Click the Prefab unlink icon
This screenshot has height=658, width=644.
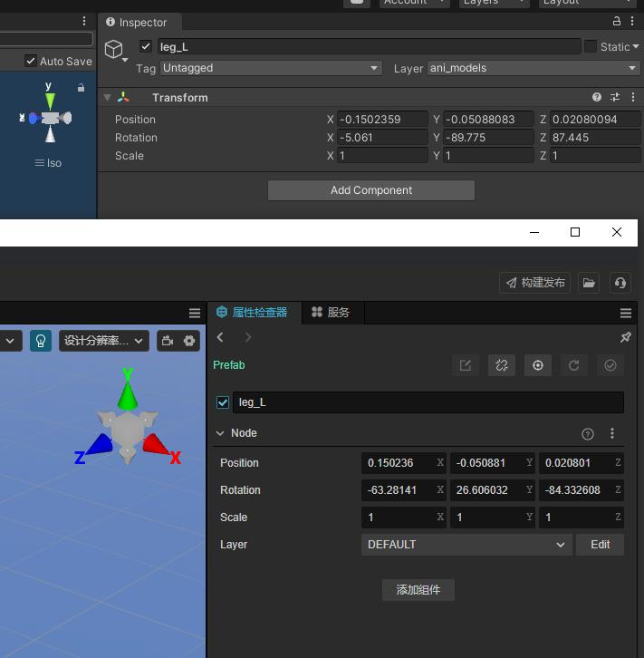click(502, 365)
